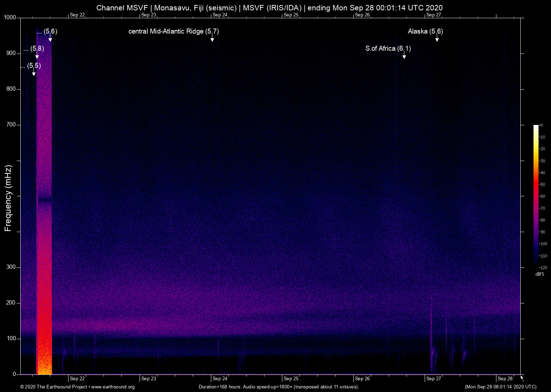This screenshot has width=551, height=392.
Task: Click the Alaska (5.6) earthquake marker arrow
Action: [437, 39]
